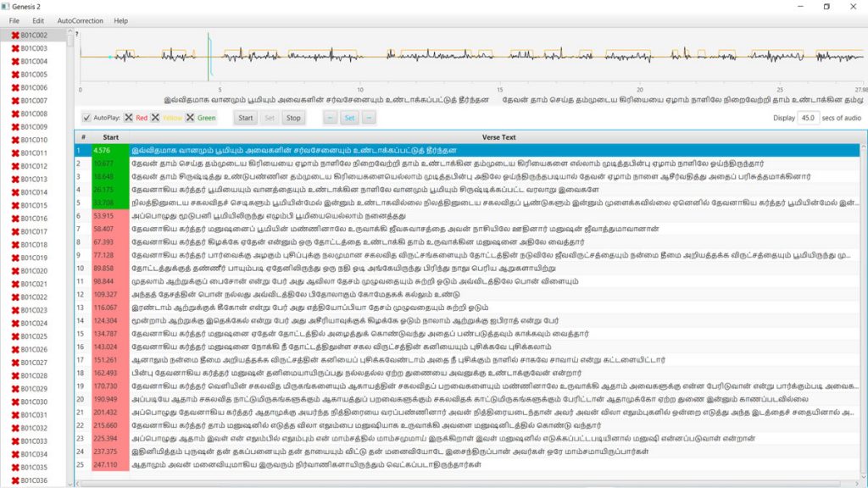The image size is (868, 488).
Task: Click the question mark help icon above waveform
Action: coord(77,35)
